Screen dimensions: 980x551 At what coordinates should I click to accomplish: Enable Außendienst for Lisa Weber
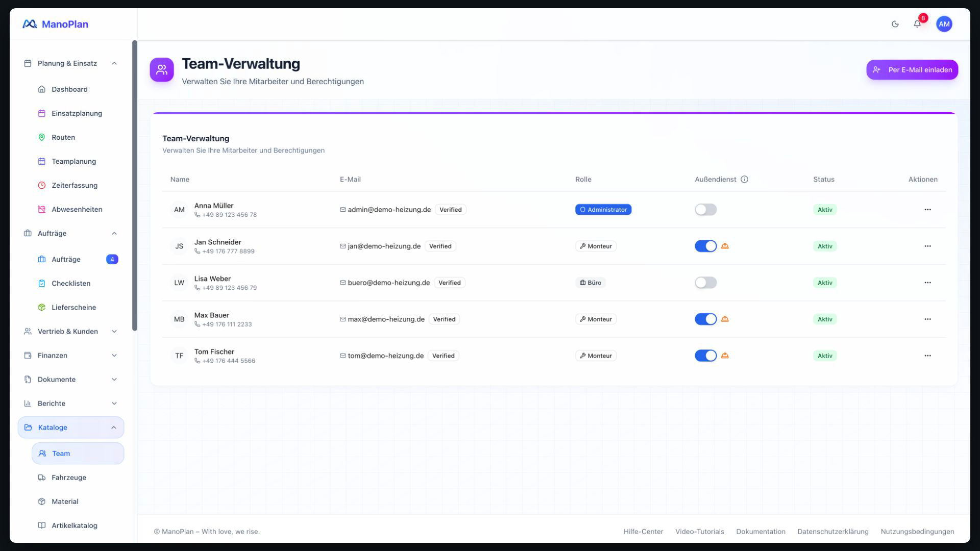(x=705, y=283)
